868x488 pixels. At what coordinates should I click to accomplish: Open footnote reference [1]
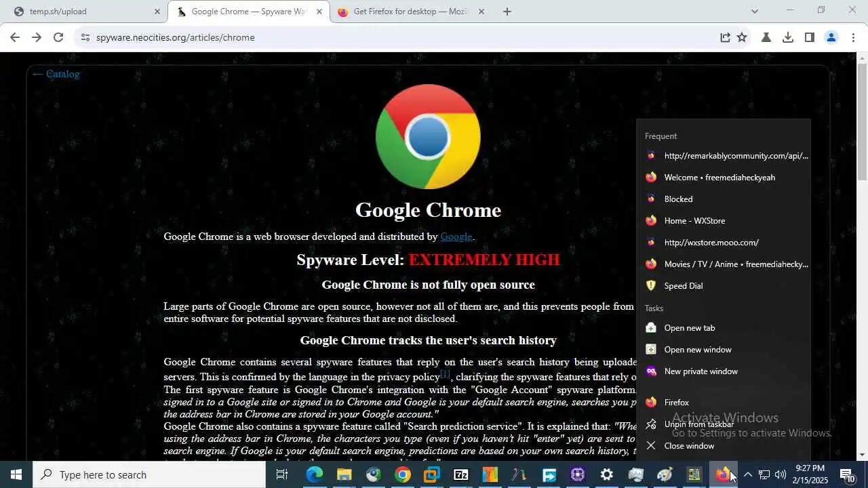pyautogui.click(x=445, y=373)
